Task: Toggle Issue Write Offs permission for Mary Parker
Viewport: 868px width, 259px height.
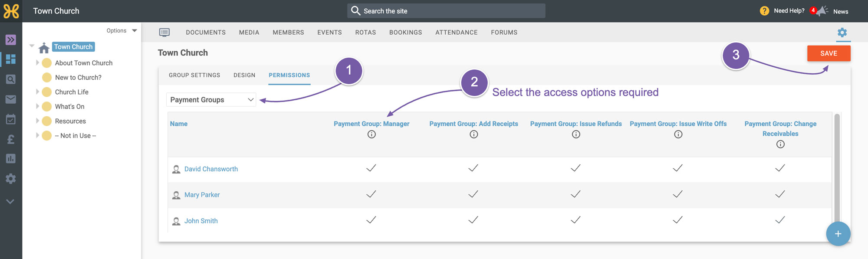Action: coord(678,194)
